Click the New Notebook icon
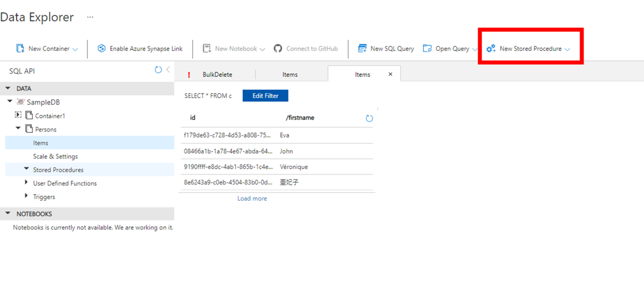Viewport: 644px width, 298px height. (x=206, y=49)
